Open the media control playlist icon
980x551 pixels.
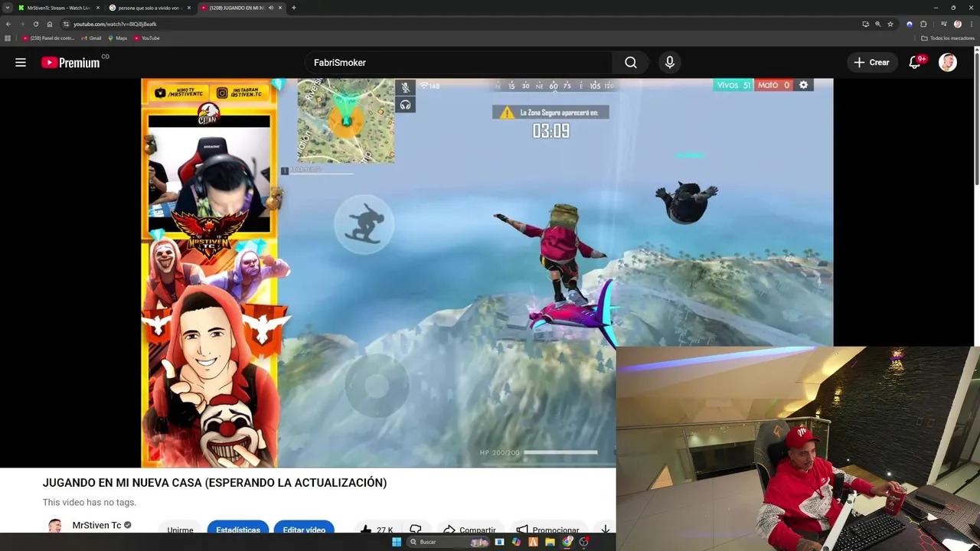943,24
